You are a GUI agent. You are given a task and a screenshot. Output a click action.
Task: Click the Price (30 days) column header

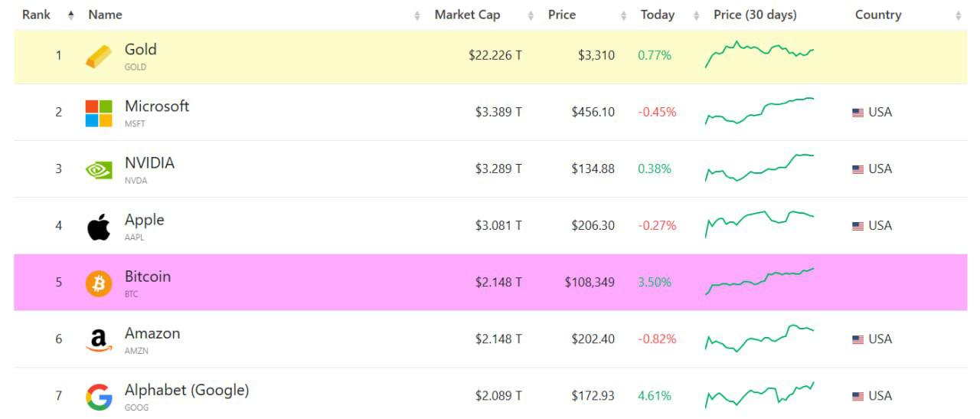click(x=755, y=15)
